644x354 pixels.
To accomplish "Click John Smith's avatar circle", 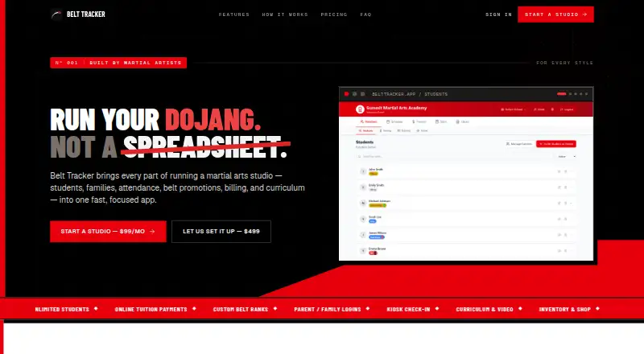I will coord(363,171).
